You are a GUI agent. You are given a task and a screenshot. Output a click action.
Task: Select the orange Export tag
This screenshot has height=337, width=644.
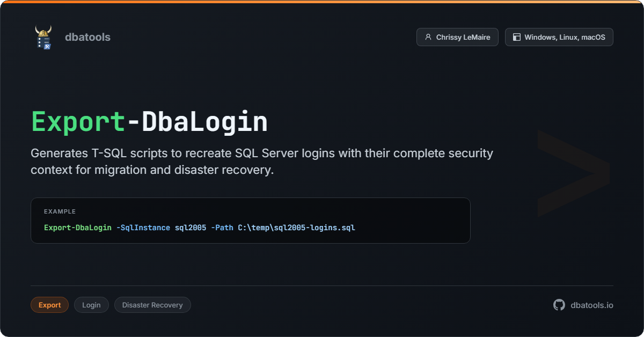click(49, 305)
